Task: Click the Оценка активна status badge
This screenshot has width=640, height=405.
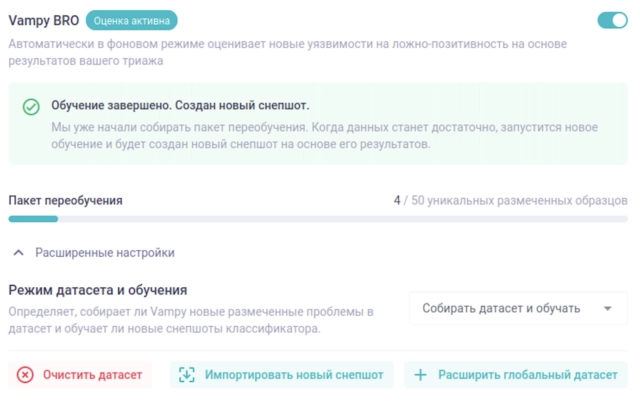Action: [131, 20]
